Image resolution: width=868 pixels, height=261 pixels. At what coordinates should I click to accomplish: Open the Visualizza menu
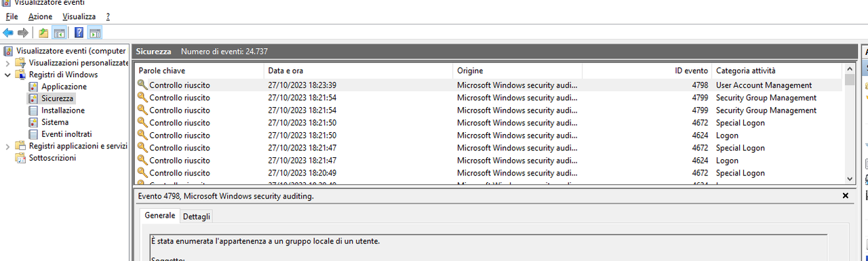coord(79,16)
